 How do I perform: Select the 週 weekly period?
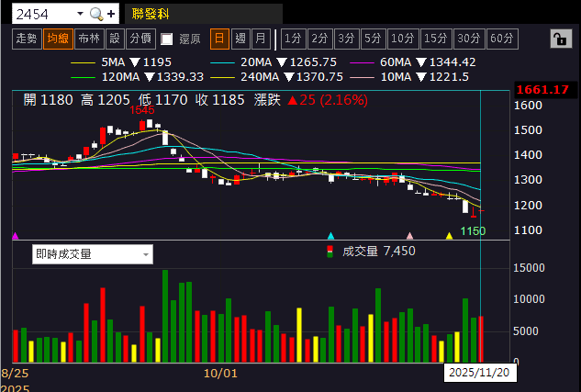tap(240, 39)
